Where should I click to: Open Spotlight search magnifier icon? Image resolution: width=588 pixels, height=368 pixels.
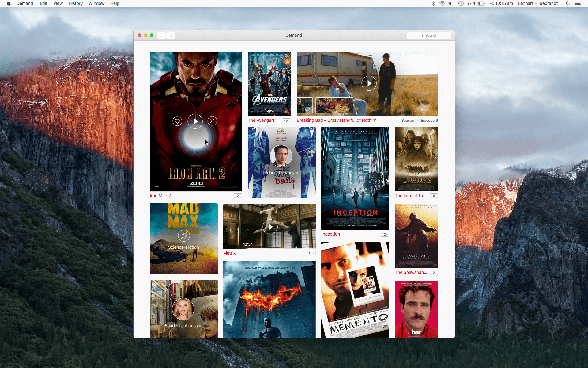(568, 3)
